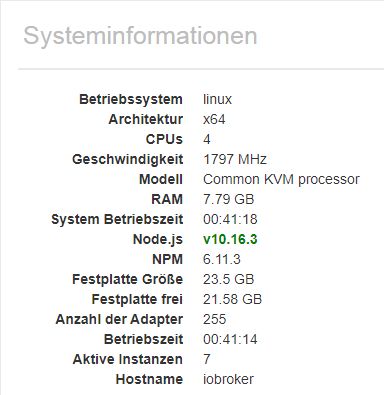Click Festplatte frei value 21.58 GB
The height and width of the screenshot is (395, 384).
point(232,299)
